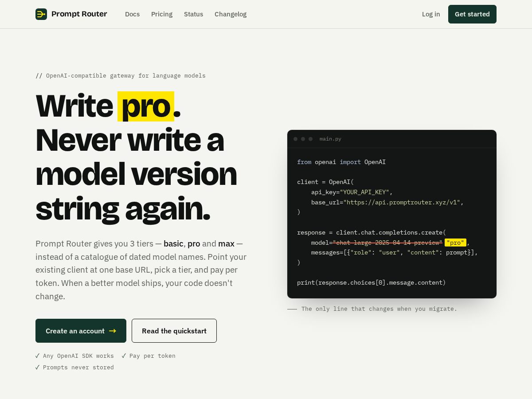Open Read the quickstart
This screenshot has height=399, width=532.
pos(174,331)
